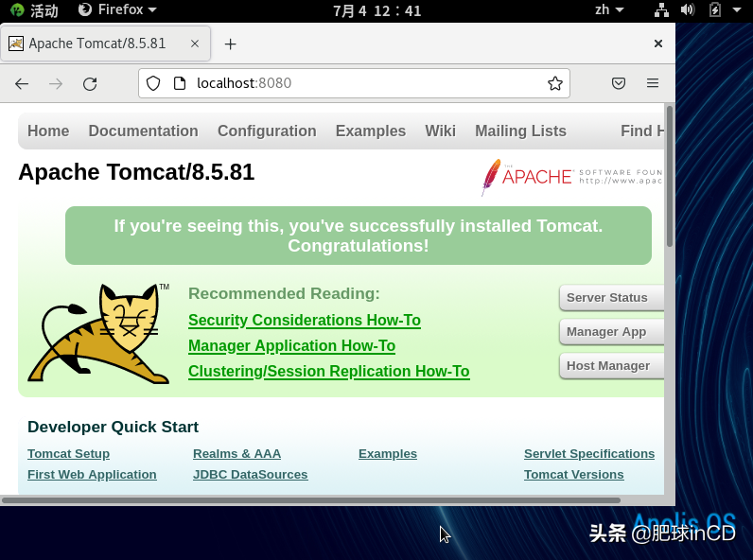
Task: Open the Mailing Lists nav item
Action: click(x=520, y=131)
